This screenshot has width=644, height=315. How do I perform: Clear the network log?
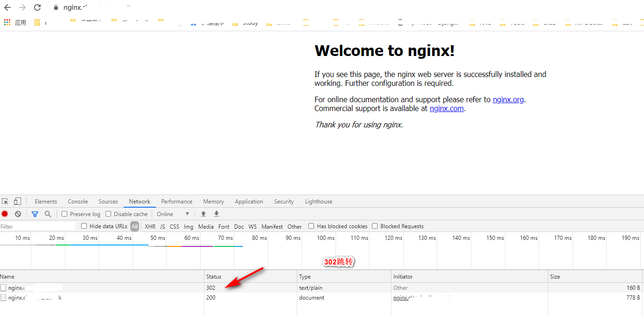point(18,214)
